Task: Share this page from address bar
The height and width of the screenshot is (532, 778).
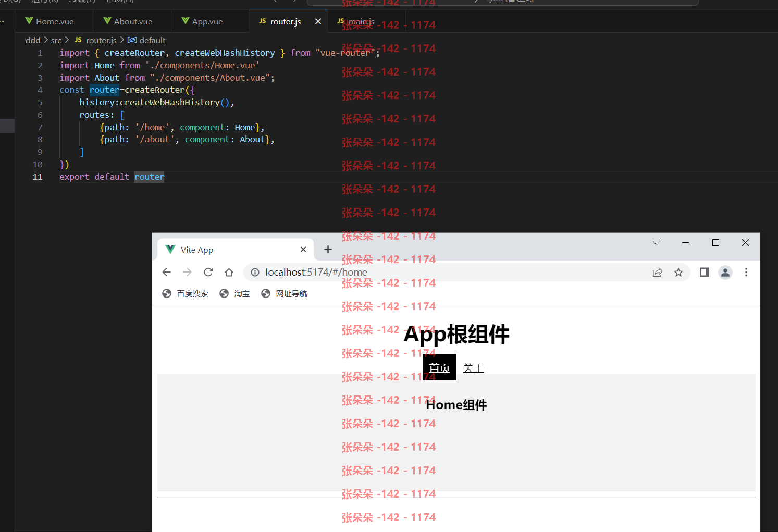Action: coord(658,272)
